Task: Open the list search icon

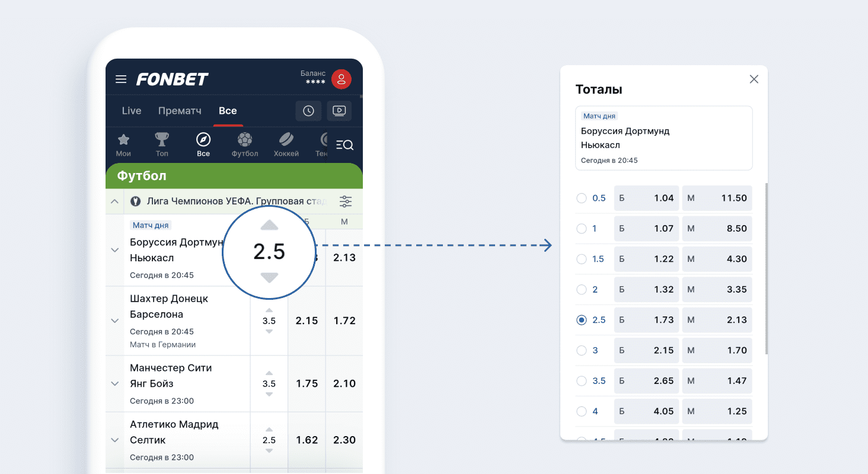Action: click(x=344, y=145)
